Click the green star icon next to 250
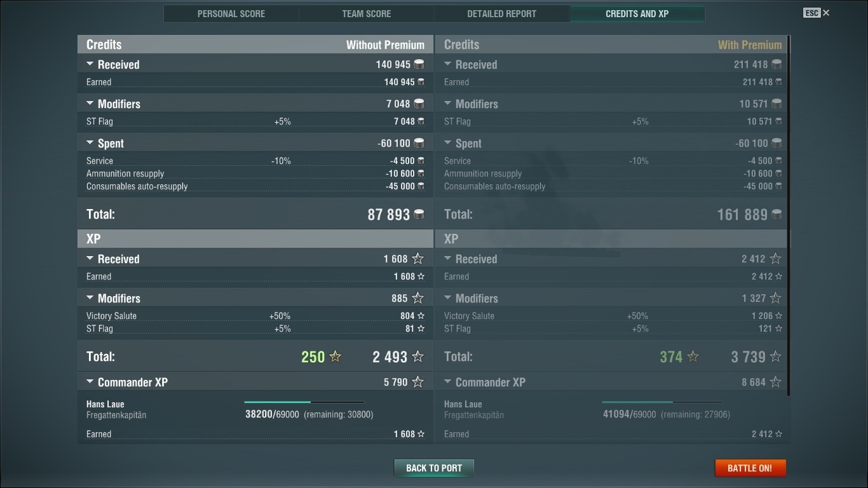This screenshot has height=488, width=868. pos(336,357)
